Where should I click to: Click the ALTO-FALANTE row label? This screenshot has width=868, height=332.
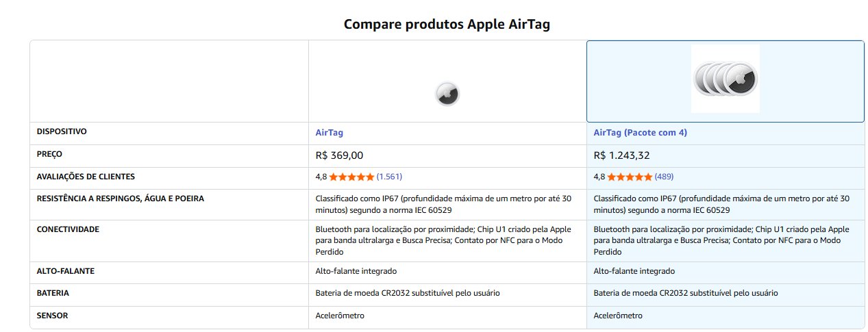(x=65, y=270)
